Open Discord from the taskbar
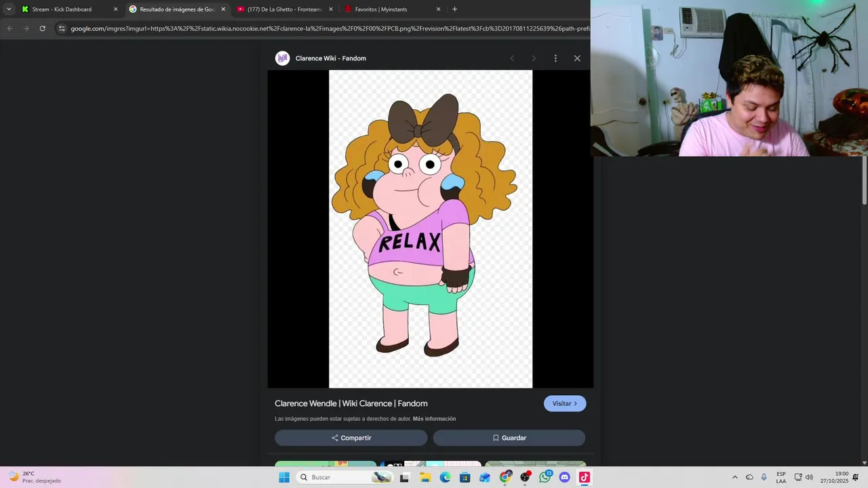868x488 pixels. [565, 477]
